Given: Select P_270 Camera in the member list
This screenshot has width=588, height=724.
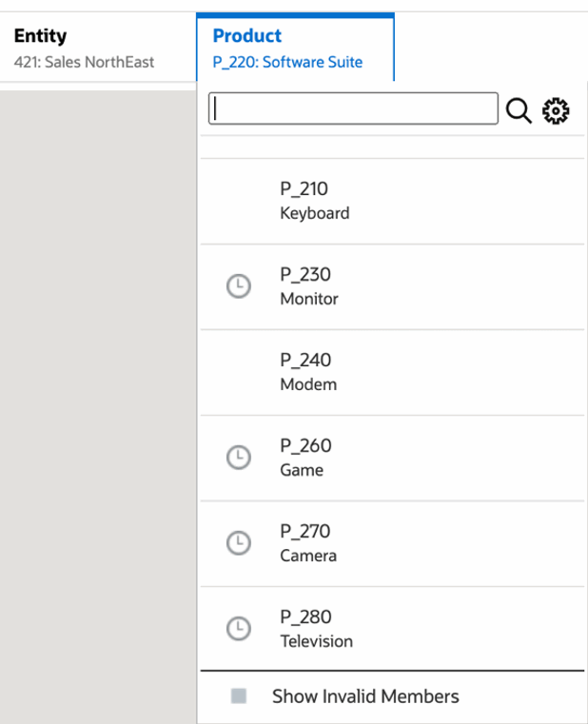Looking at the screenshot, I should tap(308, 543).
